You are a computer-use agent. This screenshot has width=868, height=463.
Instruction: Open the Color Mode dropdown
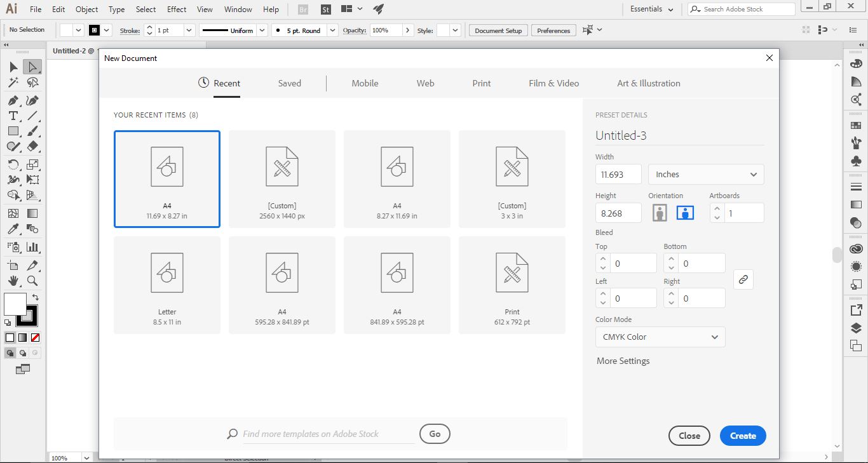coord(660,337)
